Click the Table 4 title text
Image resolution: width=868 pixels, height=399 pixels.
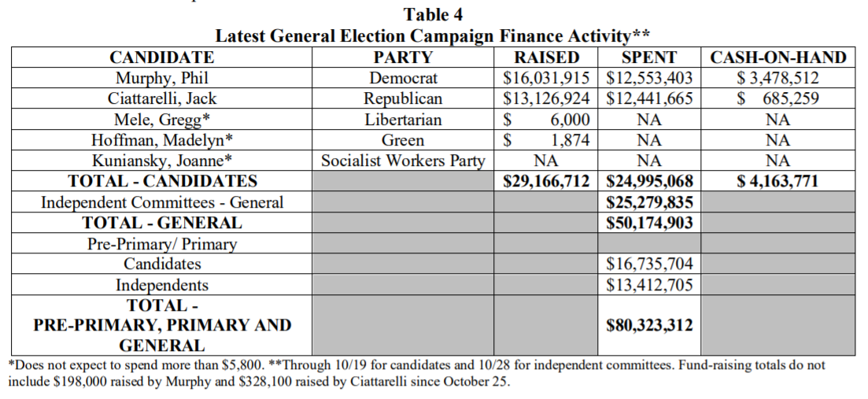click(433, 14)
